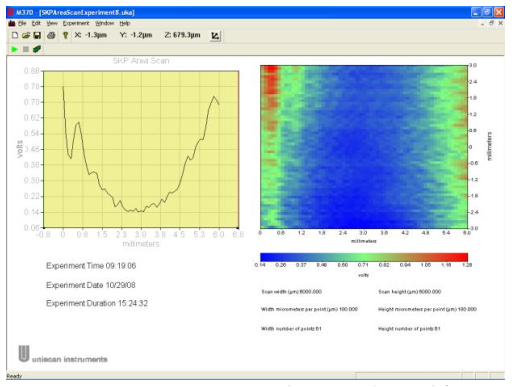514x387 pixels.
Task: Open the View menu
Action: click(52, 23)
